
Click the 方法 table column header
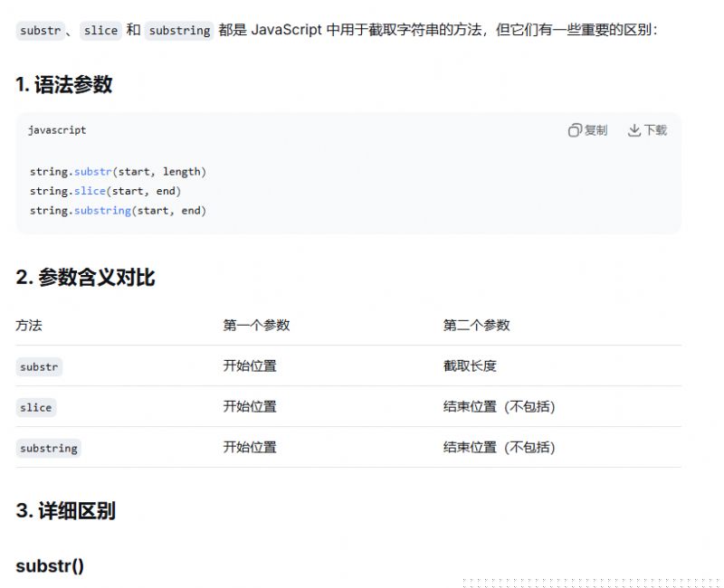tap(29, 325)
